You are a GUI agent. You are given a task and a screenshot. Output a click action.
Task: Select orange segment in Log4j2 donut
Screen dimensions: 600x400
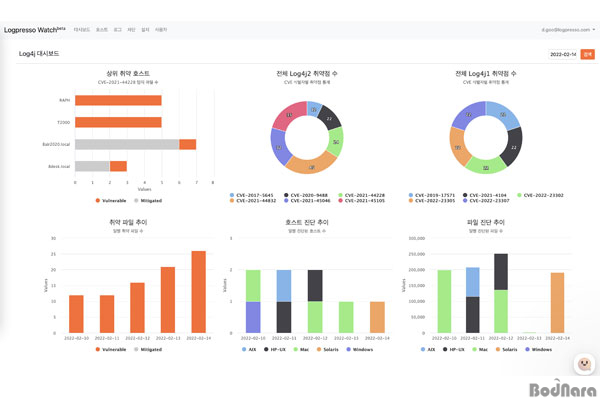coord(311,165)
